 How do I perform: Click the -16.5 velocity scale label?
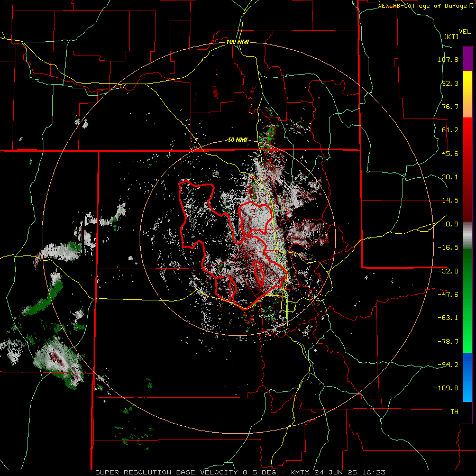click(448, 248)
